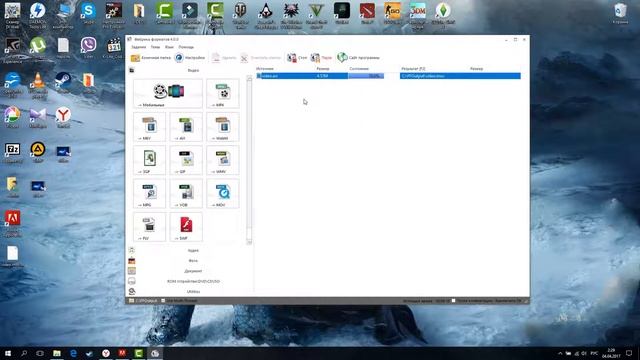Click the VLC cone desktop icon
This screenshot has height=360, width=640.
tap(38, 84)
